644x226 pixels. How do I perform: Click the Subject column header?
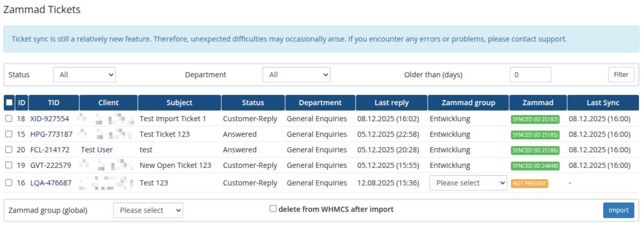pyautogui.click(x=179, y=103)
